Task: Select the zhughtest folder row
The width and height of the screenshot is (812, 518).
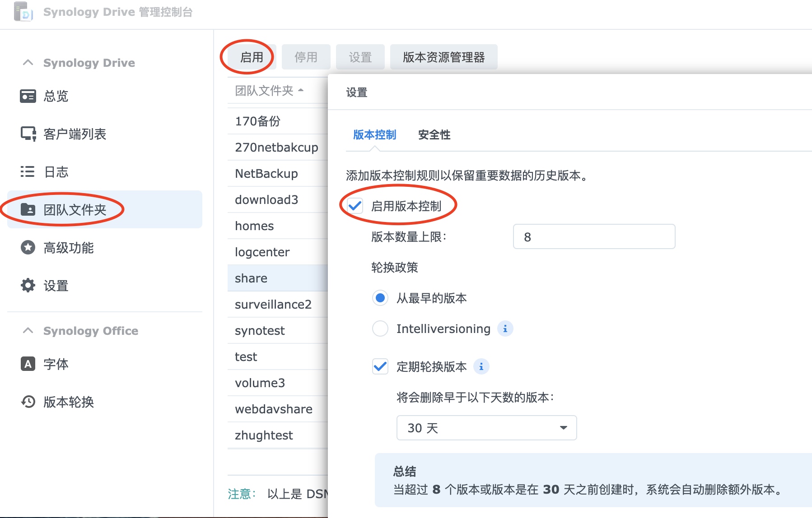Action: click(x=277, y=435)
